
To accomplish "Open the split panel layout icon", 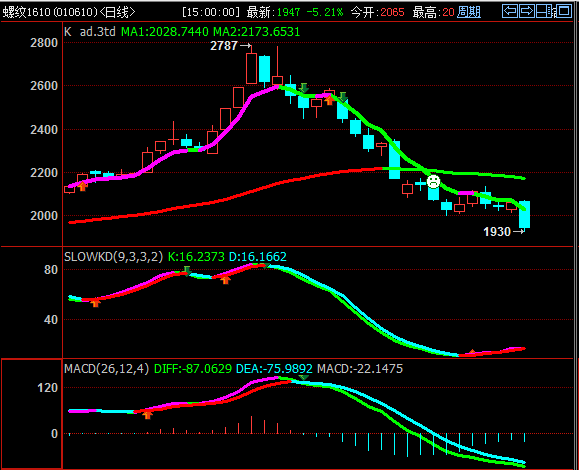I will (x=545, y=11).
